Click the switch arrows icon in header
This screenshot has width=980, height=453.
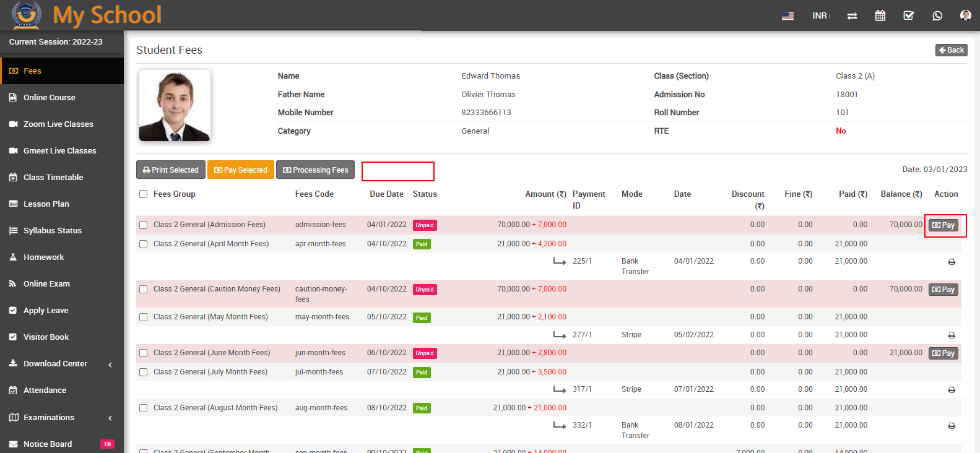pos(852,15)
